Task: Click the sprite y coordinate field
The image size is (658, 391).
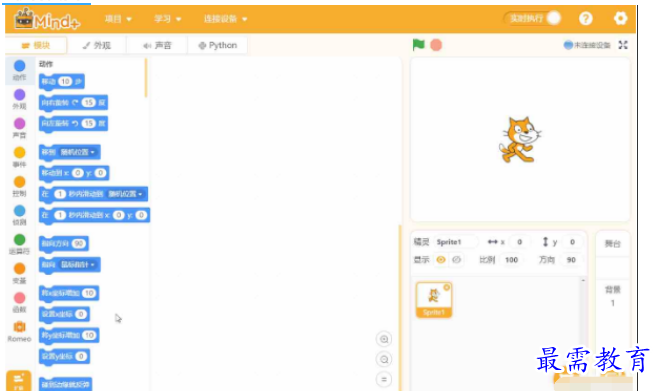Action: tap(572, 242)
